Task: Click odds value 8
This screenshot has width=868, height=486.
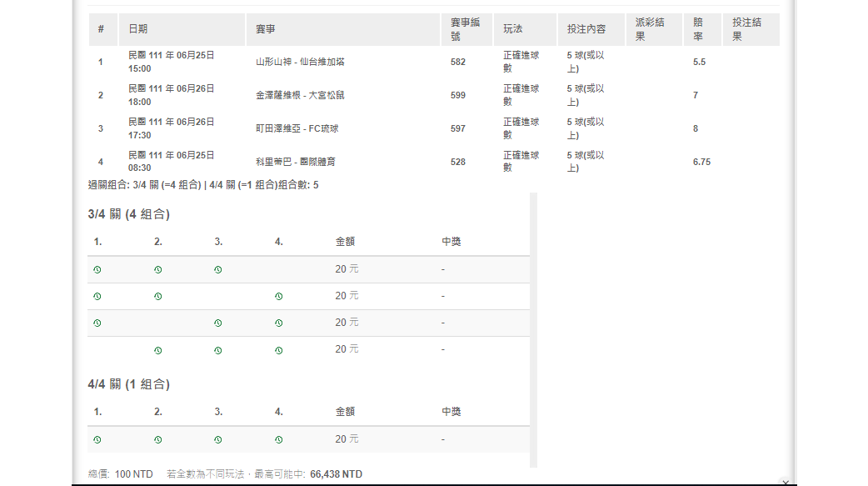Action: click(696, 128)
